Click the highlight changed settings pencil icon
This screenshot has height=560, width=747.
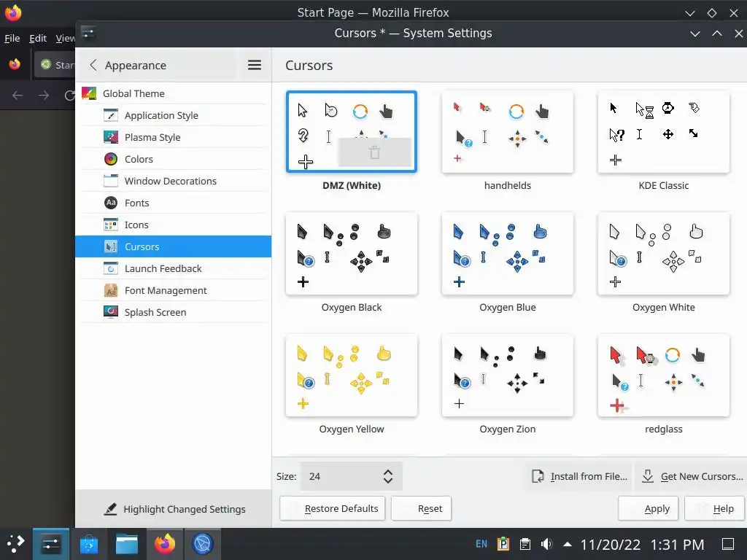(111, 509)
